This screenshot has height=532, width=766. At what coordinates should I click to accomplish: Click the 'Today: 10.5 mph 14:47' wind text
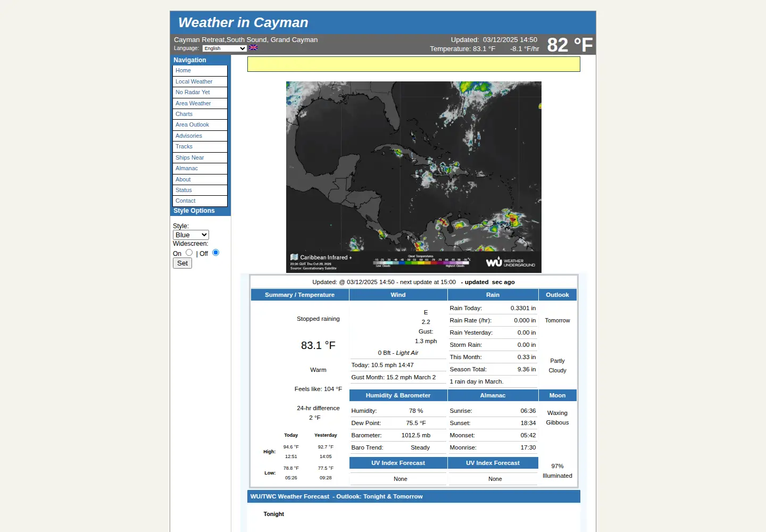382,365
